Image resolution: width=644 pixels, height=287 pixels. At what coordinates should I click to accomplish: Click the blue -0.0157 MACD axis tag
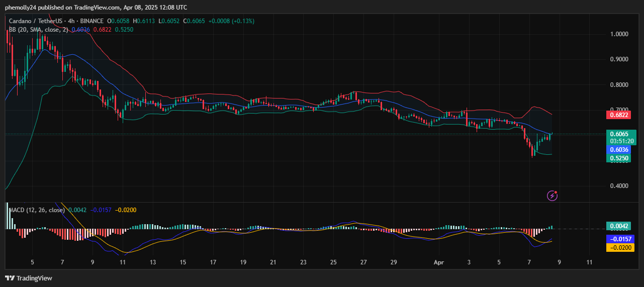[x=619, y=239]
